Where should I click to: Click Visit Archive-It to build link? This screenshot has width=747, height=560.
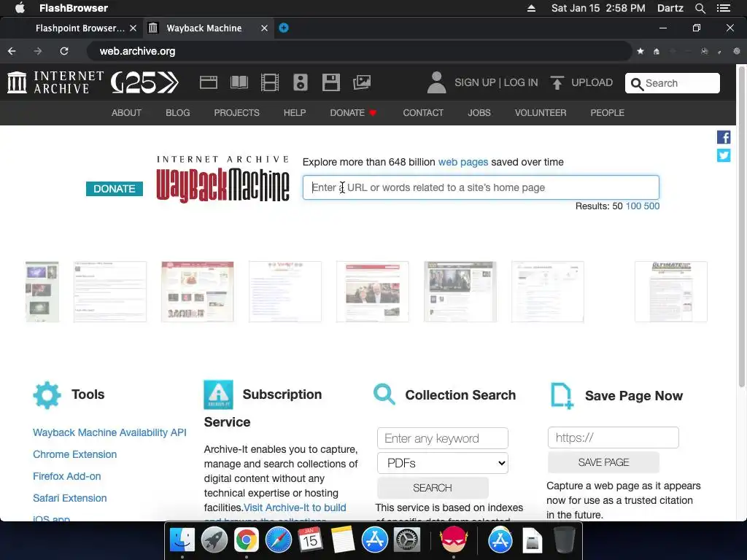[295, 507]
